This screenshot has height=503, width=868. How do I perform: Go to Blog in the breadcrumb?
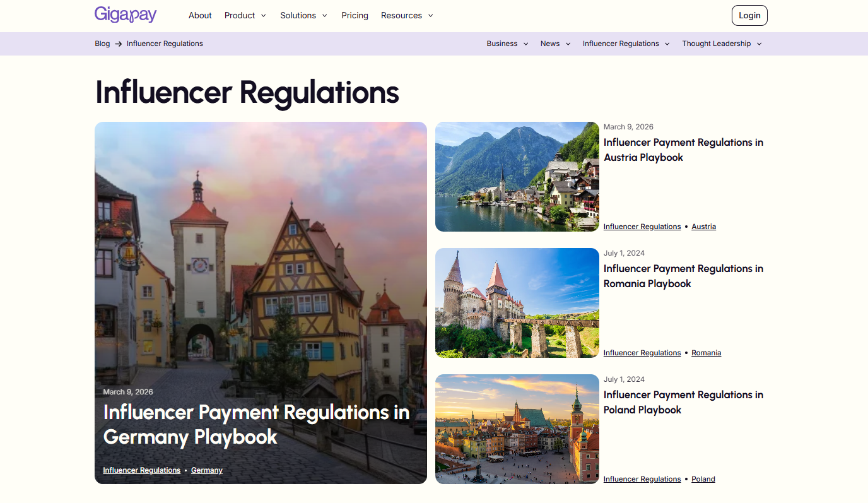(x=102, y=44)
